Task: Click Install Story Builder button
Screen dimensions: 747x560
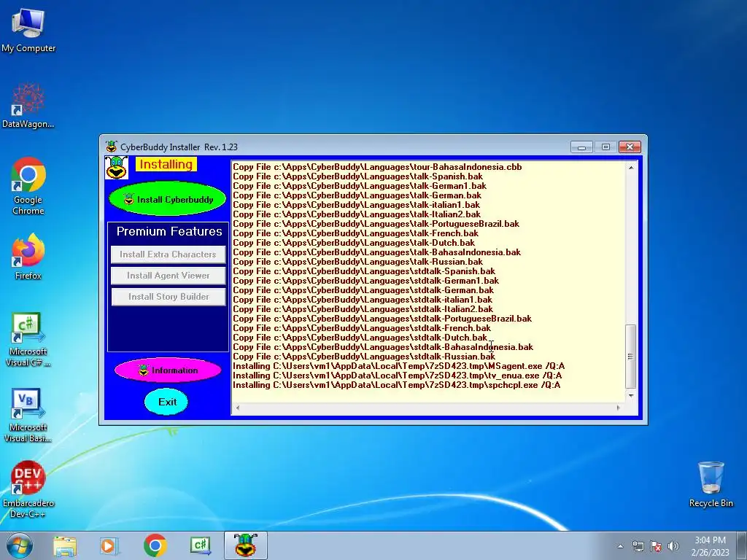Action: (169, 296)
